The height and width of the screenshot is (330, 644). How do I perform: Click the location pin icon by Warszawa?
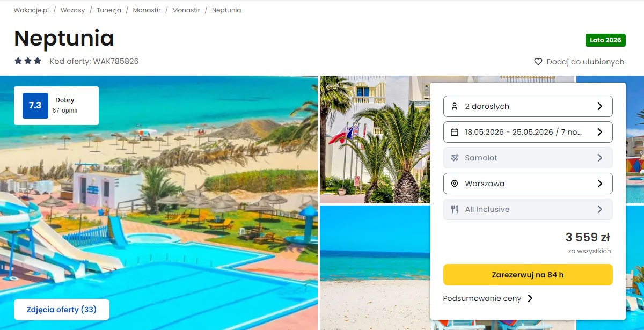[455, 184]
